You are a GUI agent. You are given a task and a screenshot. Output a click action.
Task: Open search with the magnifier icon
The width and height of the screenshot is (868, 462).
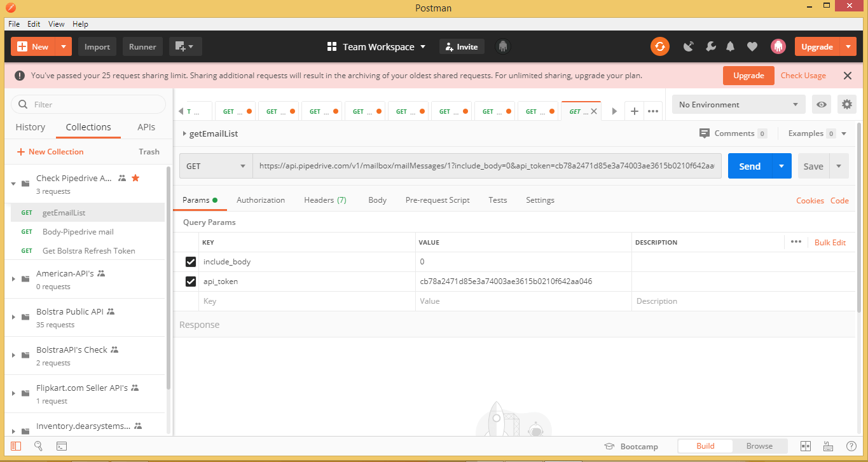click(x=38, y=445)
